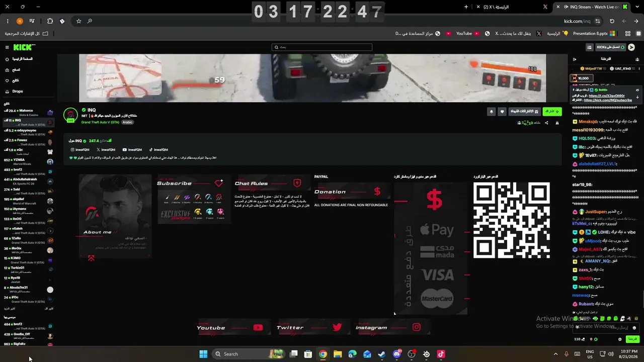Open the Windows Start menu
This screenshot has width=644, height=362.
tap(203, 354)
